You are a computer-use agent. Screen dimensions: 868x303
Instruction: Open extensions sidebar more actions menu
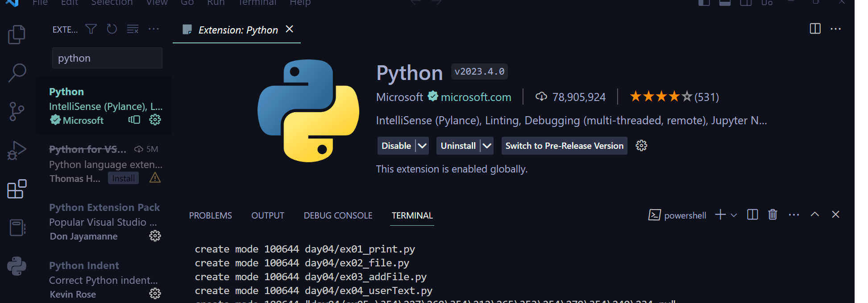coord(154,29)
